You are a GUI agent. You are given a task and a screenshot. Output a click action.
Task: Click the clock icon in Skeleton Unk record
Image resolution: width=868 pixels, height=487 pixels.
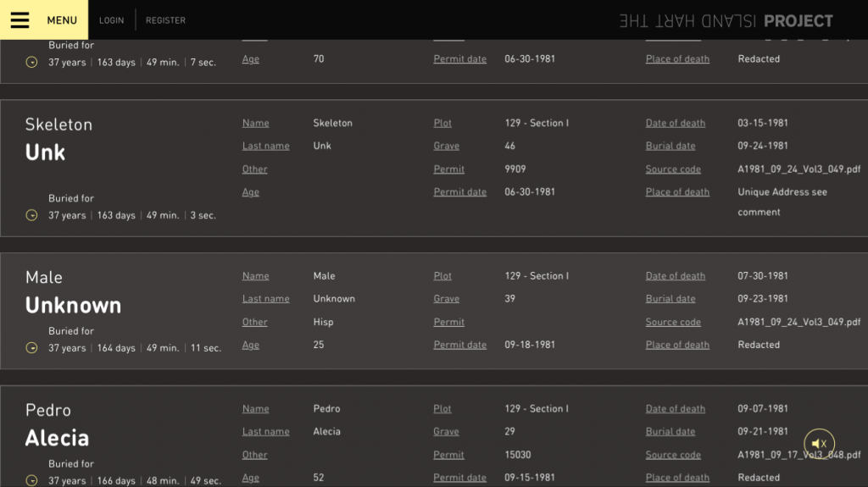32,215
